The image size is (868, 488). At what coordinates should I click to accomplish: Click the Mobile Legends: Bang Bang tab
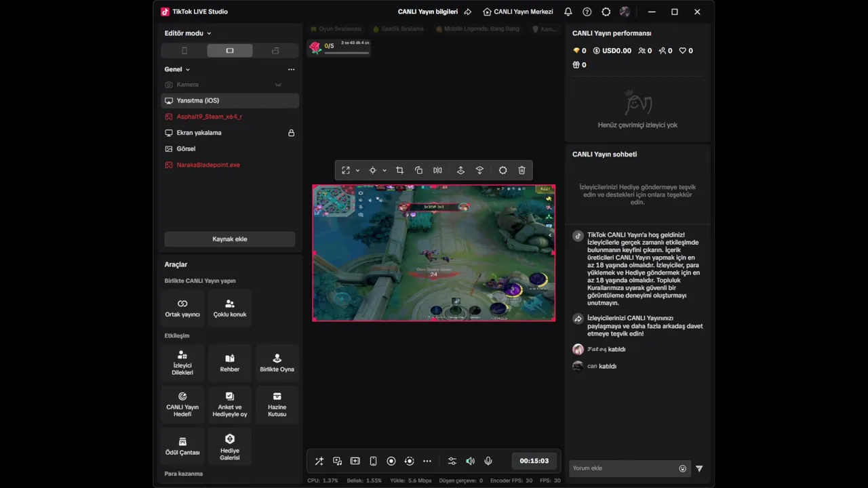tap(477, 29)
